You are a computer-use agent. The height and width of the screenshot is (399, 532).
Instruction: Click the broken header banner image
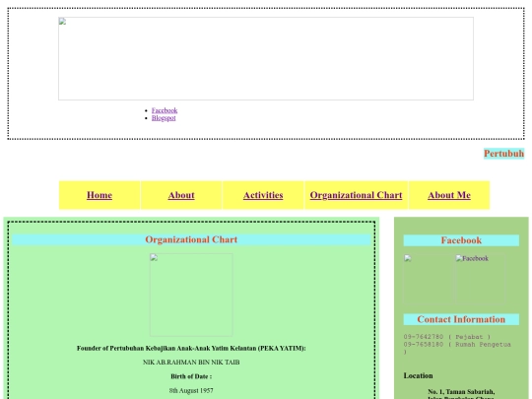click(x=266, y=59)
